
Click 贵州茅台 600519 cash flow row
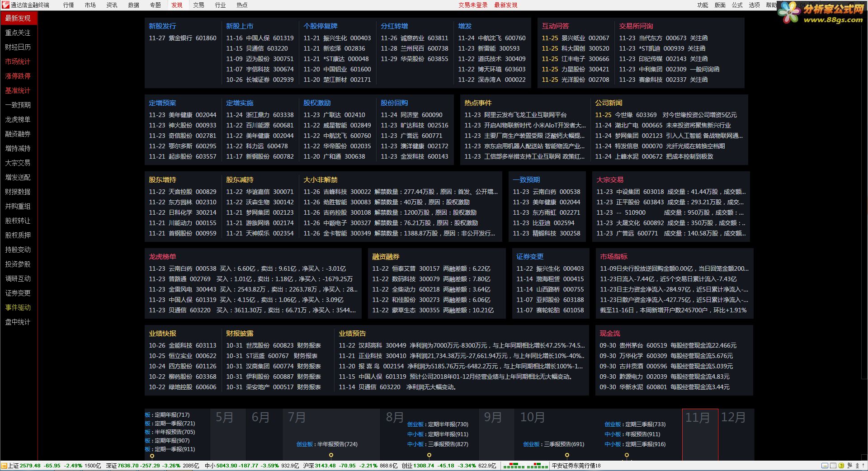coord(668,346)
